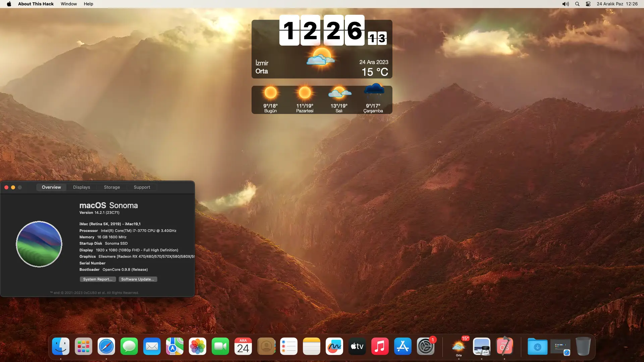Image resolution: width=644 pixels, height=362 pixels.
Task: Open the Messages app icon
Action: 129,346
